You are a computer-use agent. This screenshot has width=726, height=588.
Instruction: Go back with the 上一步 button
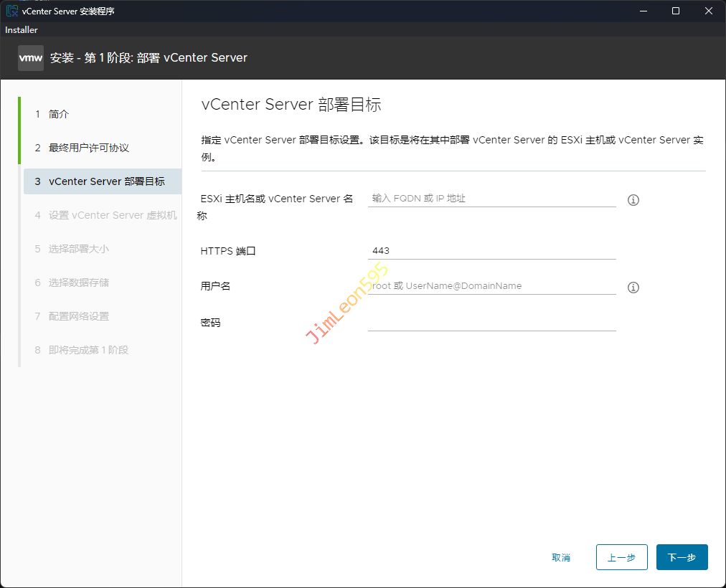(x=621, y=557)
